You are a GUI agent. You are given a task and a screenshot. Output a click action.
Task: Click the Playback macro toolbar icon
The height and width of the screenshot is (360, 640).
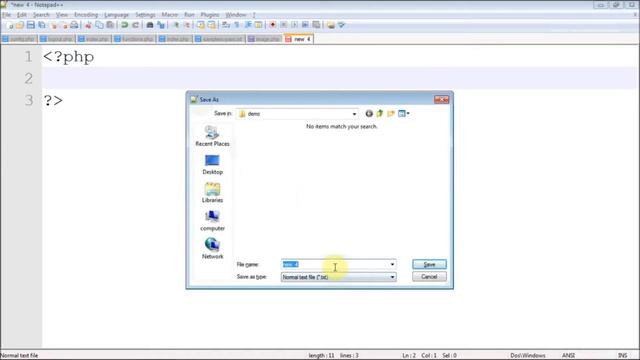pyautogui.click(x=294, y=25)
